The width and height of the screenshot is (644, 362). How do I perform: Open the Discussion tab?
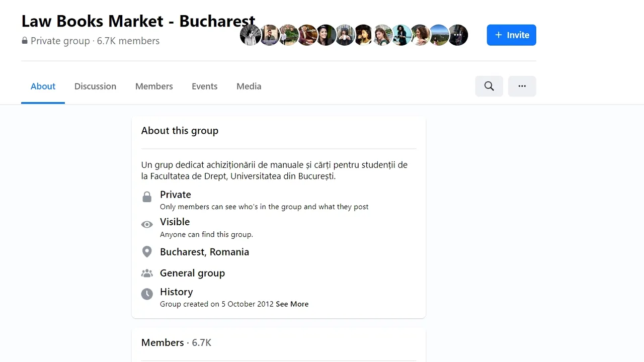95,86
